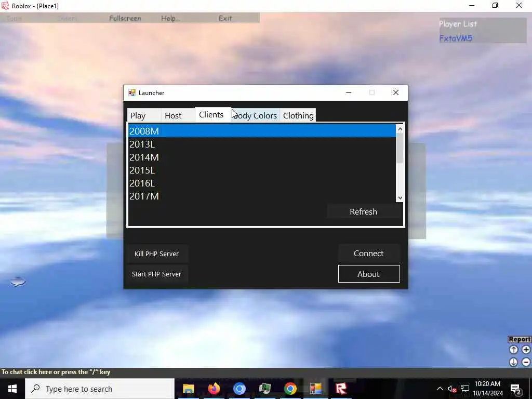
Task: Click the client list scroll-up arrow
Action: click(x=400, y=129)
